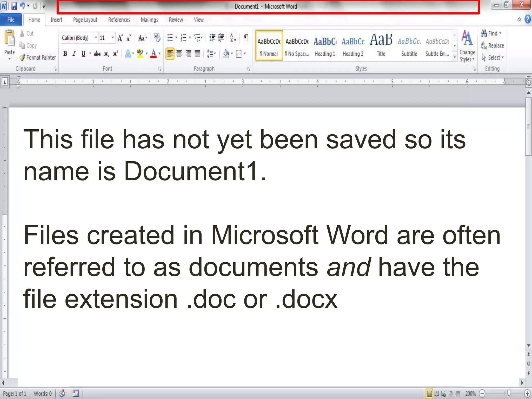The image size is (532, 399).
Task: Click the macro recording icon in status bar
Action: tap(76, 393)
